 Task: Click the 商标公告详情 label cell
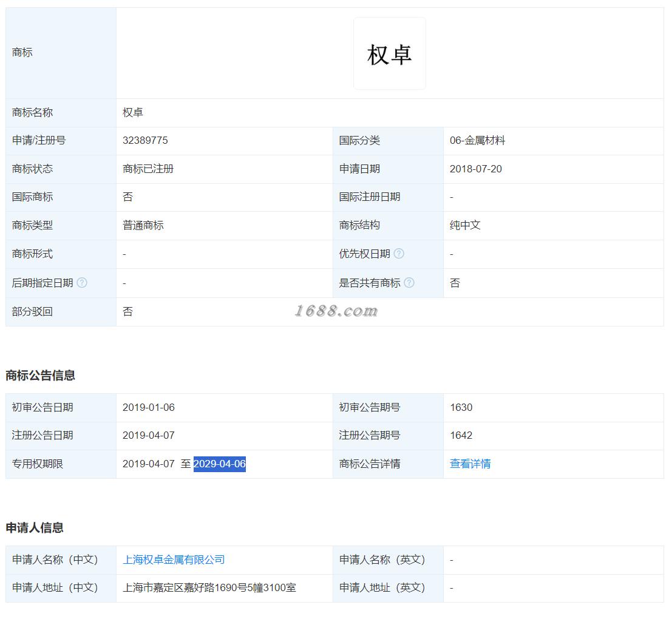tap(389, 464)
